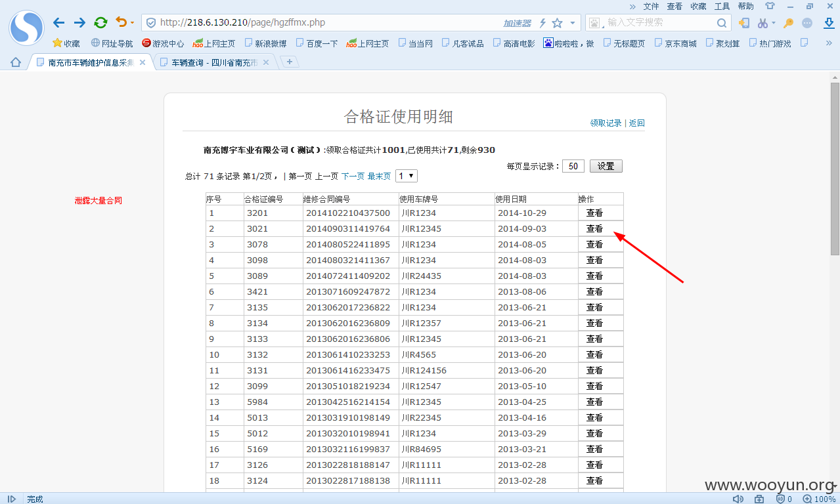The width and height of the screenshot is (840, 504).
Task: Click the shirt skin icon
Action: pyautogui.click(x=769, y=6)
